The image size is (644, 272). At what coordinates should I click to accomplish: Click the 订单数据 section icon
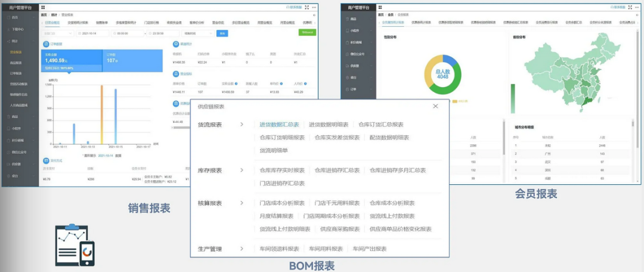[x=47, y=44]
